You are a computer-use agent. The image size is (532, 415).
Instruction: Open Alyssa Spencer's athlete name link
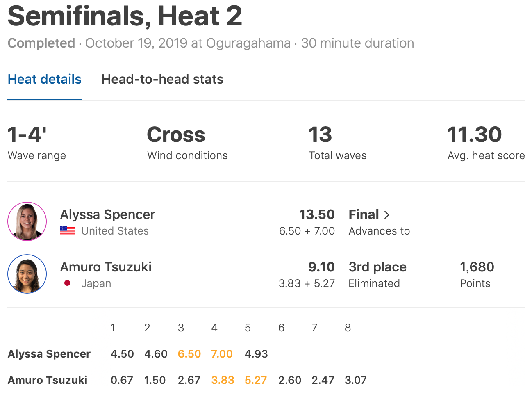pos(107,214)
